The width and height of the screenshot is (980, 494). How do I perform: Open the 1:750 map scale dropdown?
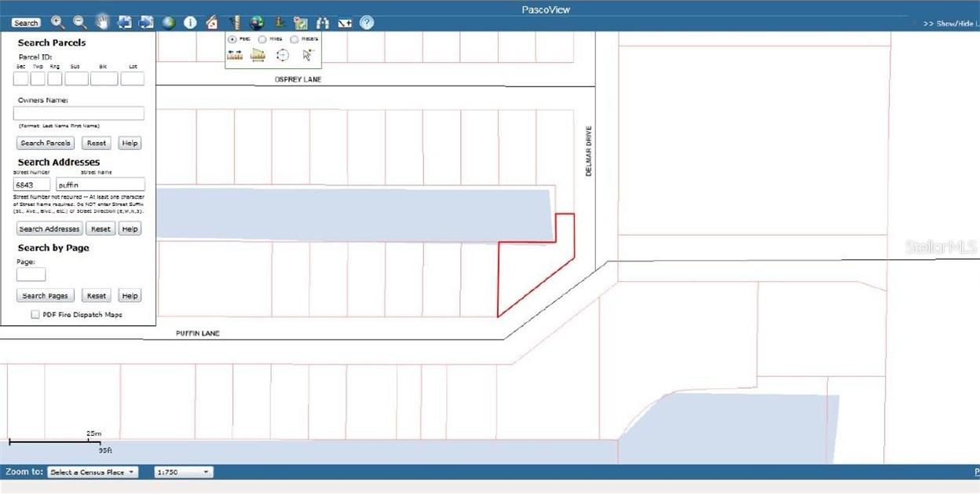click(x=184, y=472)
